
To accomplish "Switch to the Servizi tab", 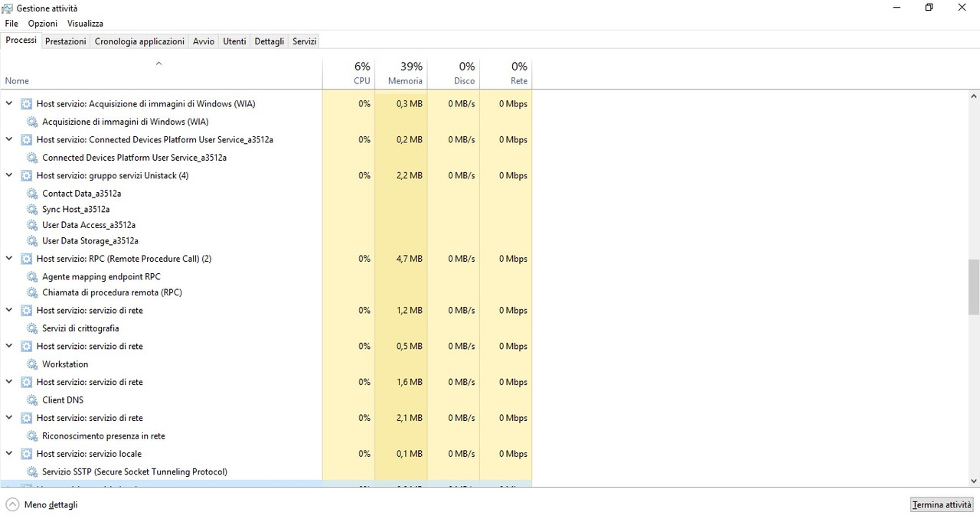I will coord(304,41).
